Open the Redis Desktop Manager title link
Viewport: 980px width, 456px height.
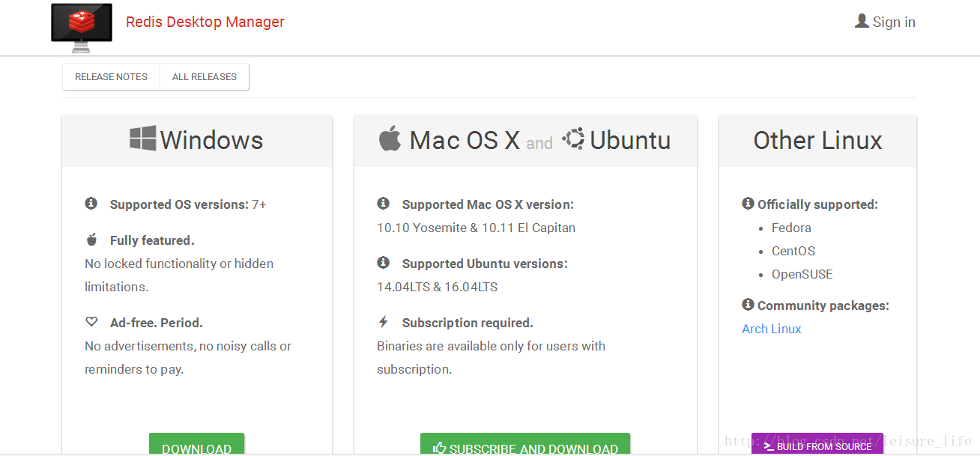coord(205,22)
